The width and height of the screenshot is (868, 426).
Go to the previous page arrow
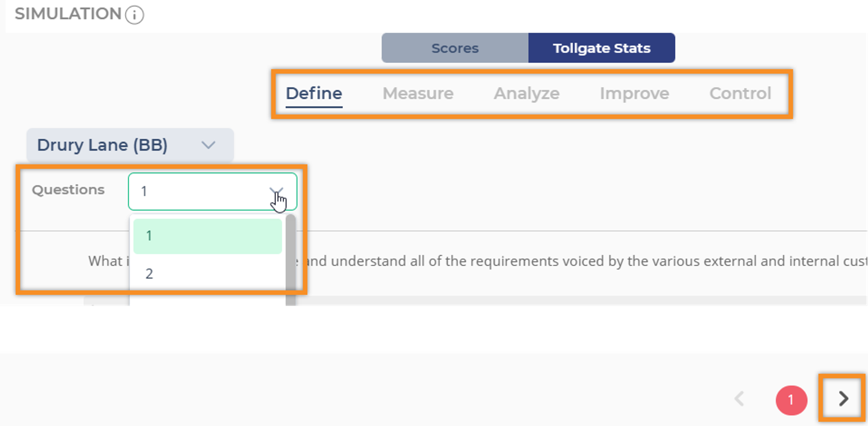pyautogui.click(x=739, y=399)
